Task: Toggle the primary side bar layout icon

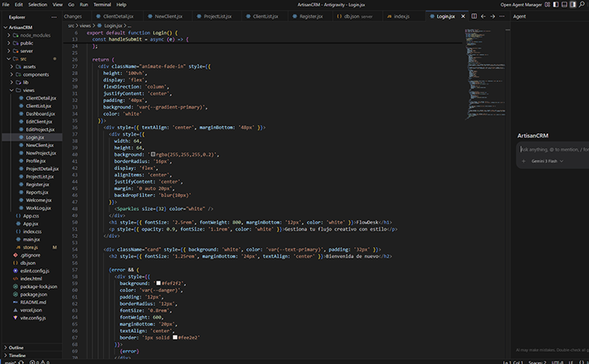Action: (x=555, y=5)
